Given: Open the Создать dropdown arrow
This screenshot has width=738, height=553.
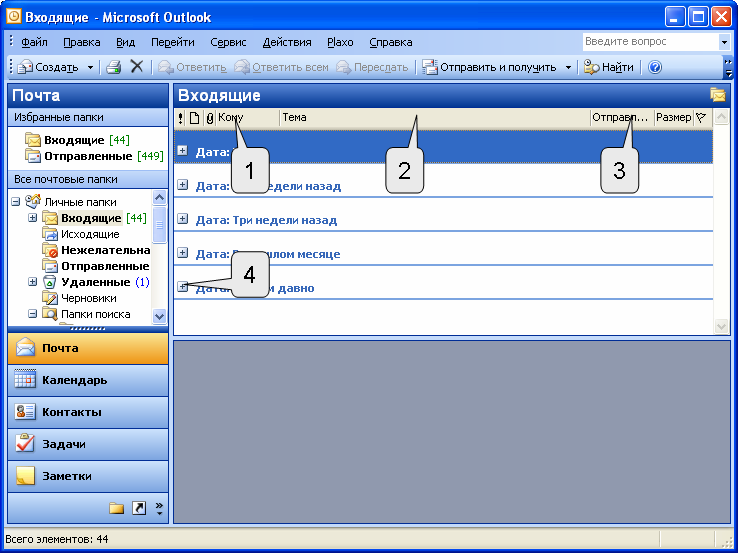Looking at the screenshot, I should click(x=90, y=67).
